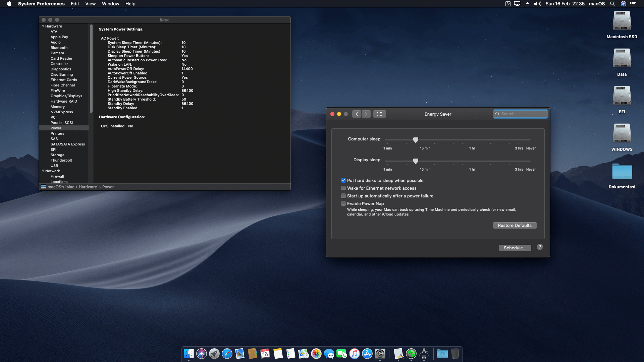Image resolution: width=644 pixels, height=362 pixels.
Task: Click the eject icon in menu bar
Action: tap(528, 4)
